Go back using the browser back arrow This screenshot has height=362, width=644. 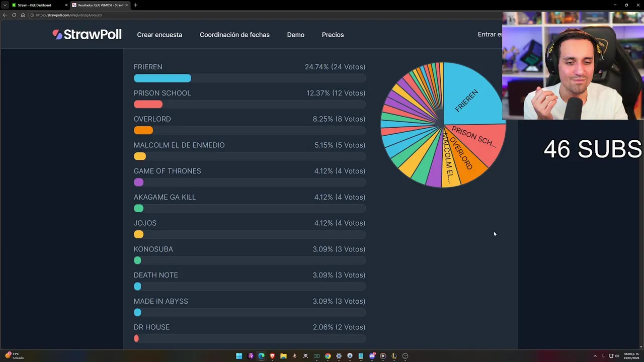coord(5,15)
